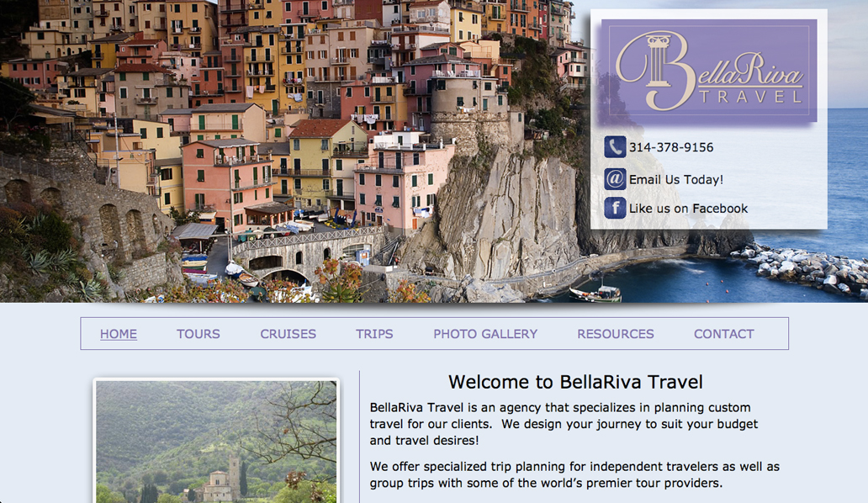The width and height of the screenshot is (868, 503).
Task: Click the blue phone handset icon
Action: [x=615, y=147]
